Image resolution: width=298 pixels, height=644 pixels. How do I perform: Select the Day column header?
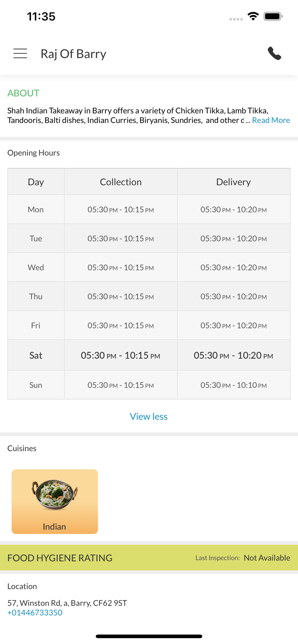36,182
